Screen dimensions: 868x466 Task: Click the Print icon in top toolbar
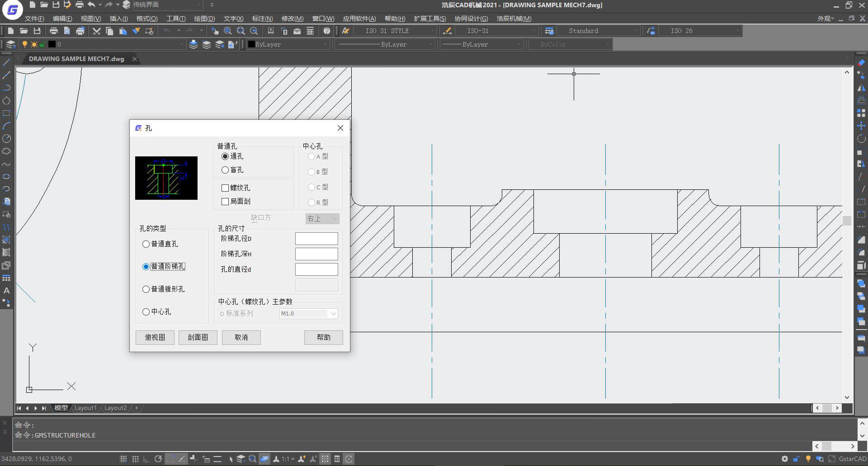pos(54,31)
